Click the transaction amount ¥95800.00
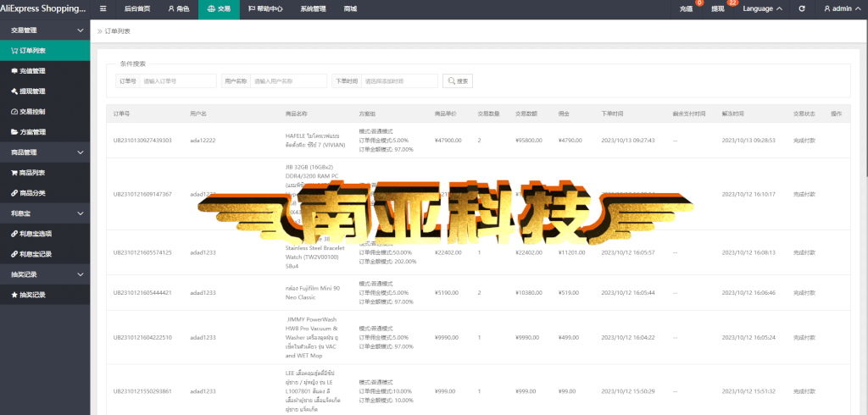This screenshot has width=868, height=415. point(529,141)
